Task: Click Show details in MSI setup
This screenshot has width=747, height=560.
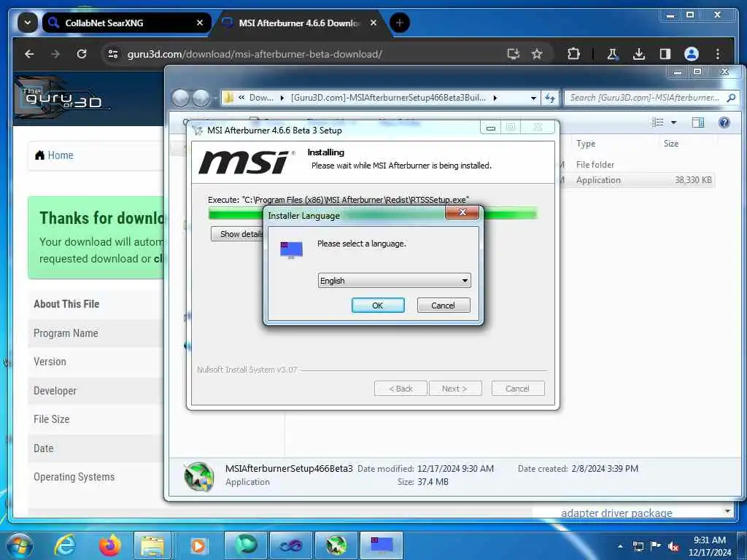Action: coord(239,234)
